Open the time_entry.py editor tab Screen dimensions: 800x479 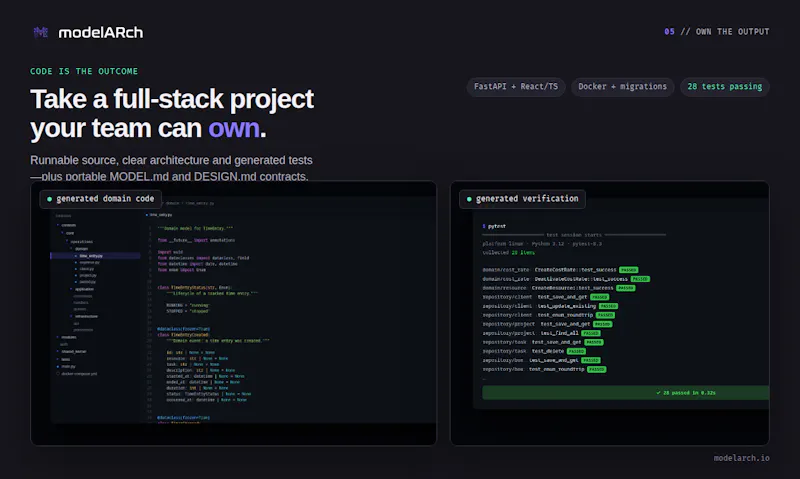pyautogui.click(x=159, y=215)
